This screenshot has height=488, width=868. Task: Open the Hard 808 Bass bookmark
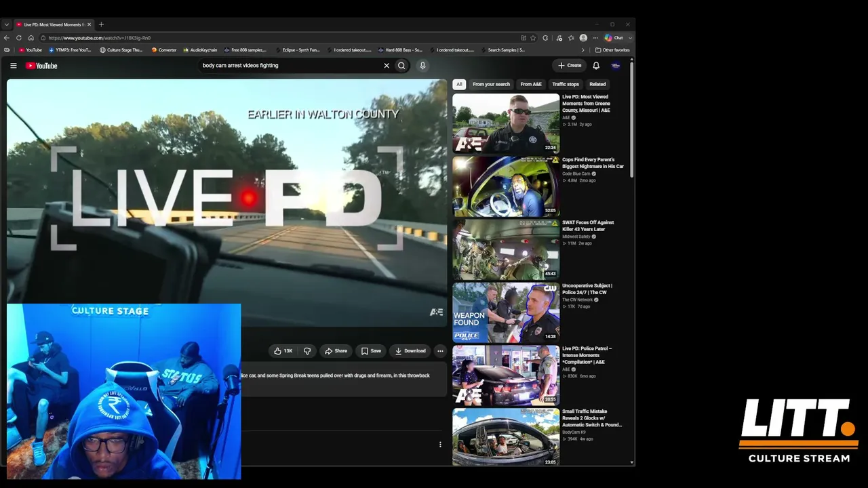pyautogui.click(x=400, y=50)
